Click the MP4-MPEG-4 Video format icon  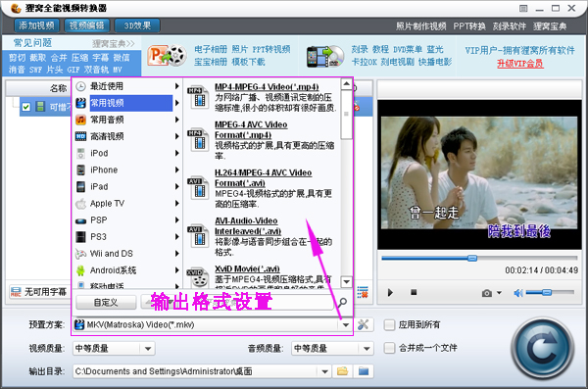[198, 96]
